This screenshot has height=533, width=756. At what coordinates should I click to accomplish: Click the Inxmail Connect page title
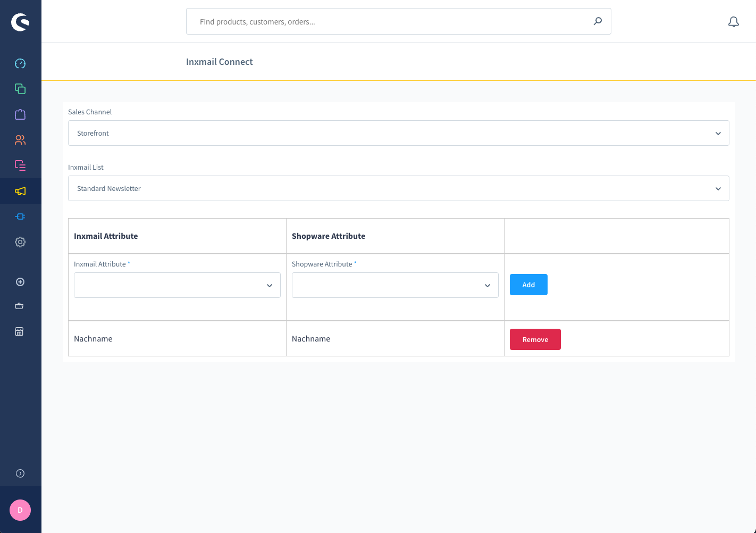tap(220, 62)
